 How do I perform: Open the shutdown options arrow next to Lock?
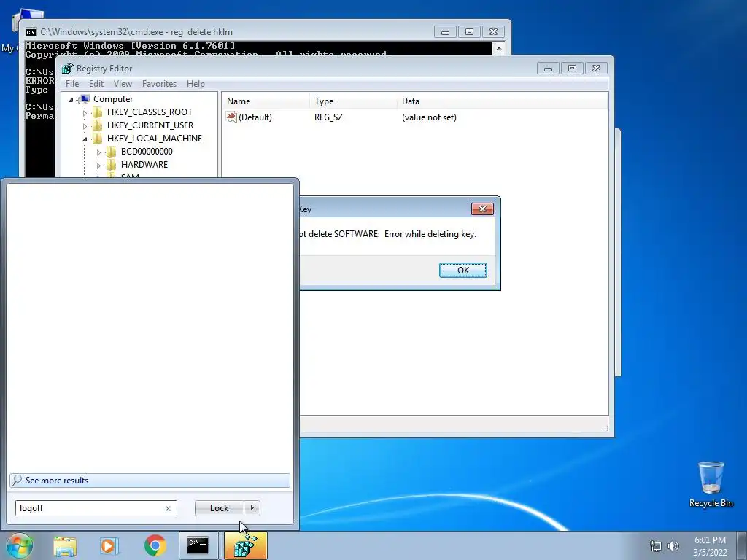coord(252,508)
